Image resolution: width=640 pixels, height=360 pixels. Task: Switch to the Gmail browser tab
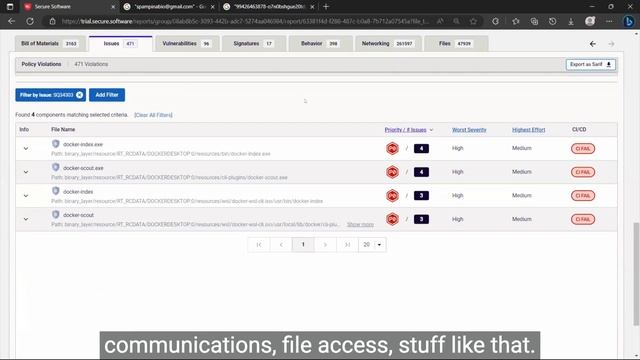pos(169,7)
